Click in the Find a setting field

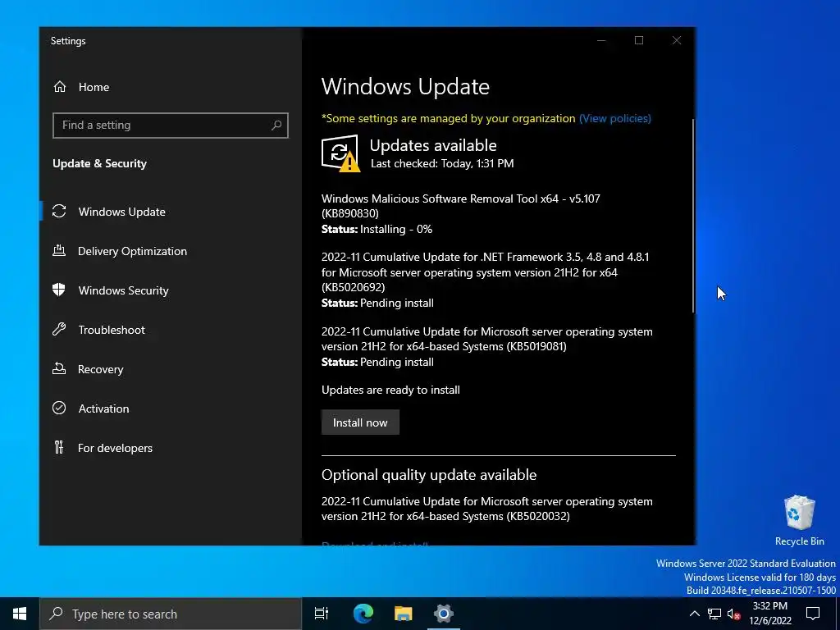click(x=171, y=126)
